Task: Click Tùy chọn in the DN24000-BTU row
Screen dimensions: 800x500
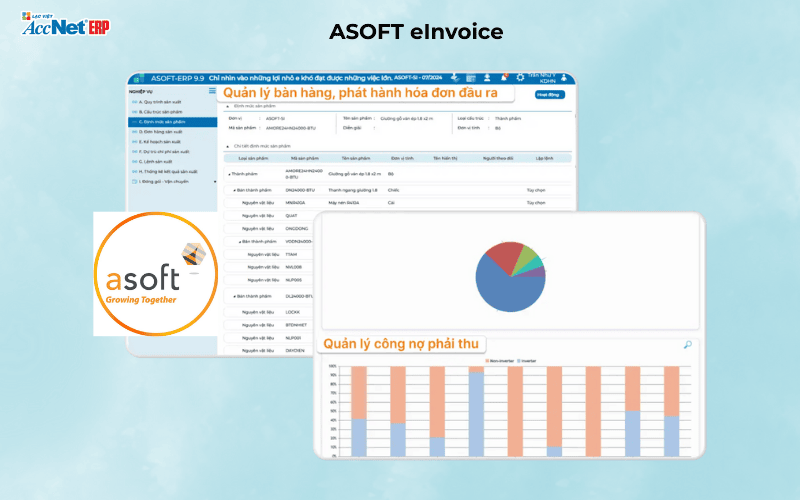Action: (536, 190)
